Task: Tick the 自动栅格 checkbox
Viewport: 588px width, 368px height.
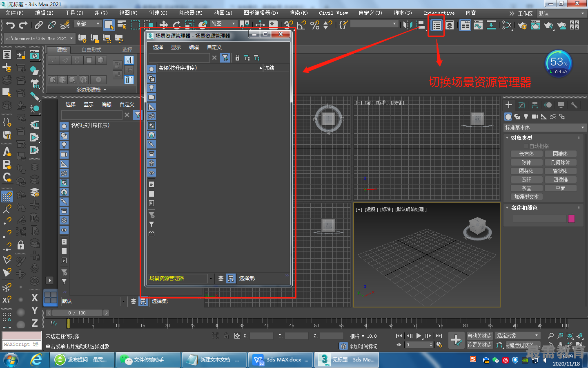Action: (x=526, y=146)
